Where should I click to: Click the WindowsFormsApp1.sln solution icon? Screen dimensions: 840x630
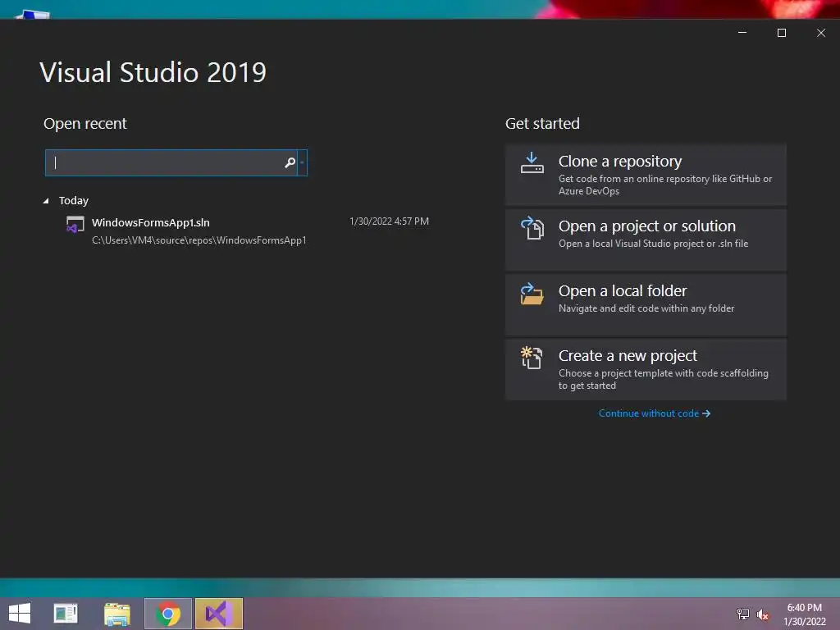(x=75, y=225)
